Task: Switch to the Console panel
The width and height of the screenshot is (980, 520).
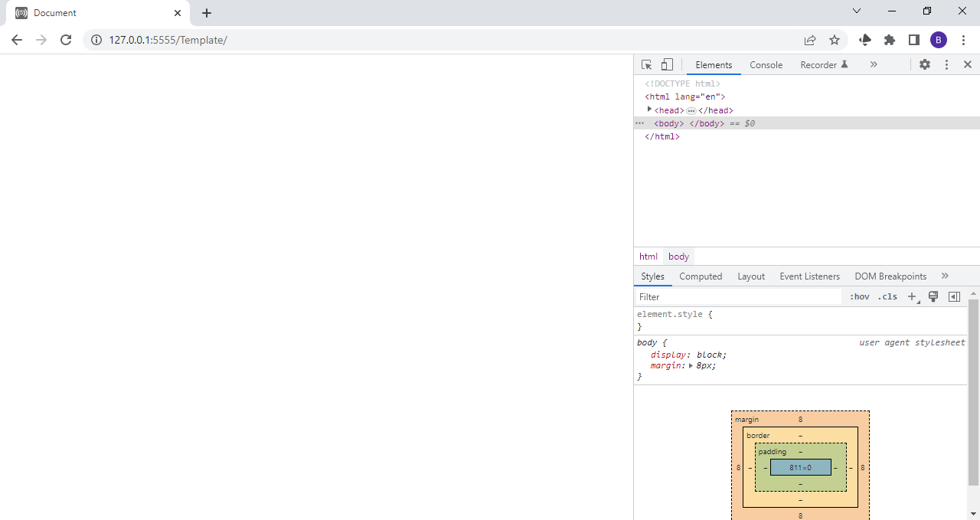Action: pyautogui.click(x=766, y=65)
